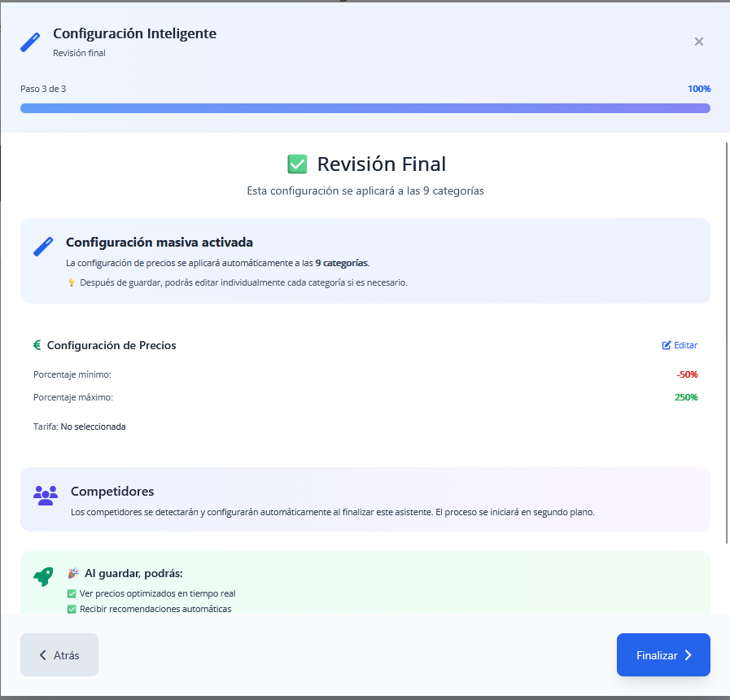
Task: Open the Editar link for price configuration
Action: [x=685, y=345]
